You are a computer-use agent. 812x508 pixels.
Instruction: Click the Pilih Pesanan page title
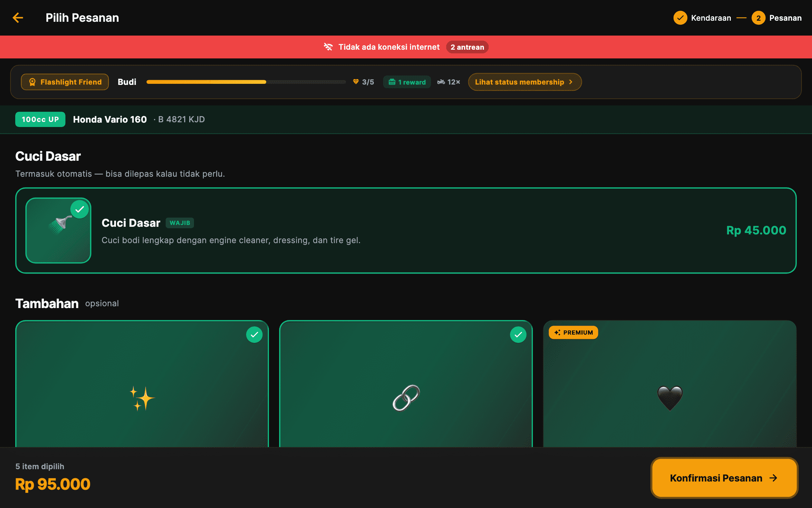(x=82, y=18)
